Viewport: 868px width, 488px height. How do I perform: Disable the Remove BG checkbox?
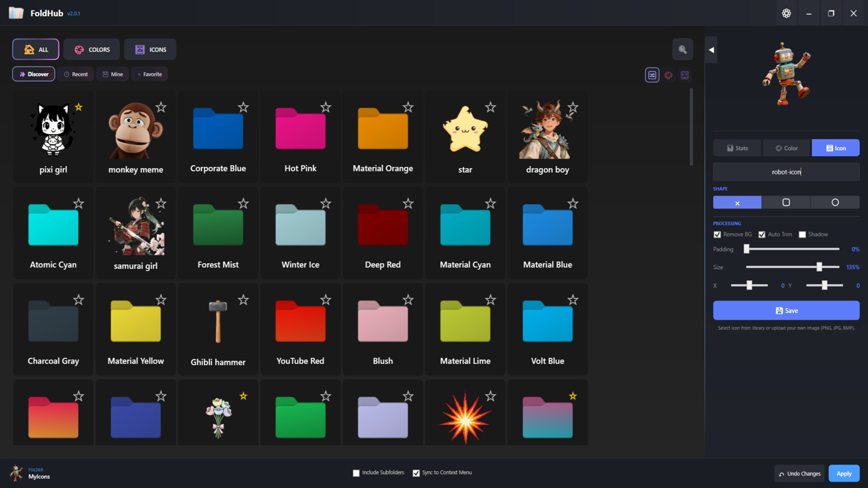coord(717,234)
